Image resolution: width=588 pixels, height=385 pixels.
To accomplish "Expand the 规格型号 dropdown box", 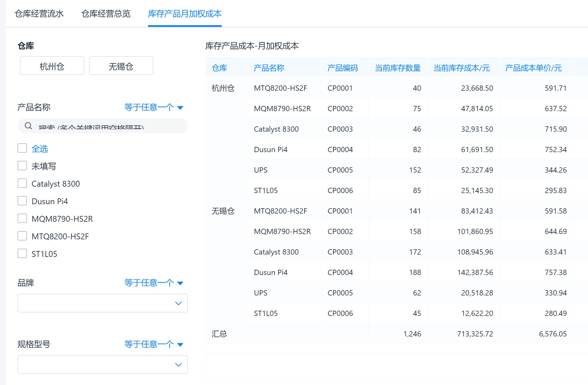I will pyautogui.click(x=102, y=365).
